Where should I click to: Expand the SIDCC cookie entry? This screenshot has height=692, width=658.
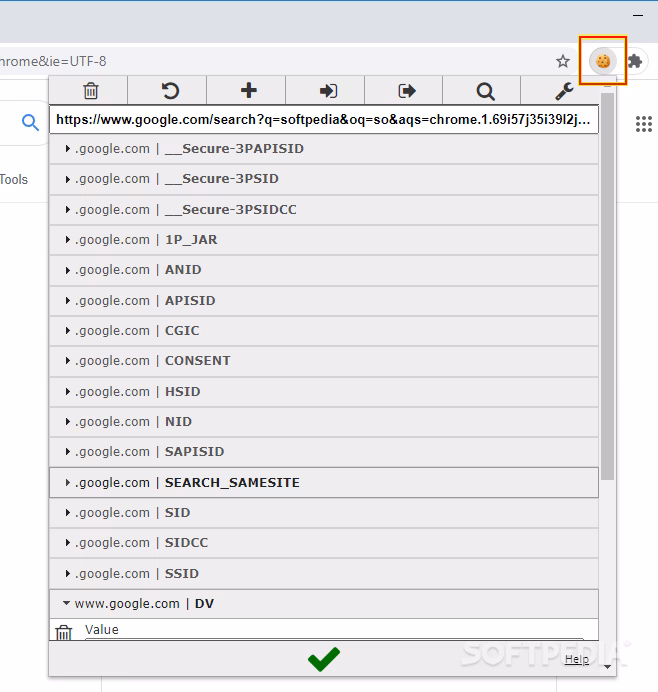324,542
